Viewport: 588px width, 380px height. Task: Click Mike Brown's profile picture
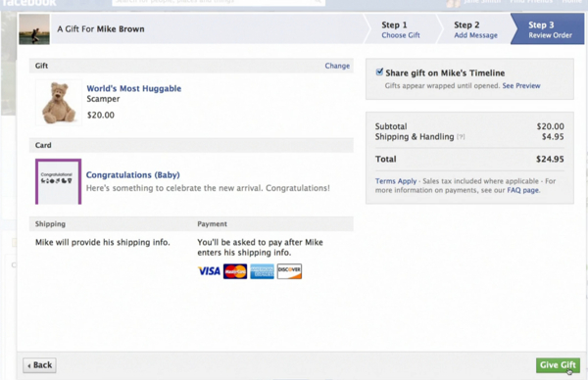tap(34, 29)
